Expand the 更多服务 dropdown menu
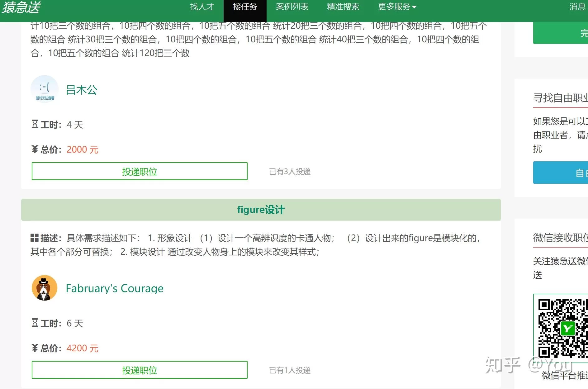The image size is (588, 389). 397,7
